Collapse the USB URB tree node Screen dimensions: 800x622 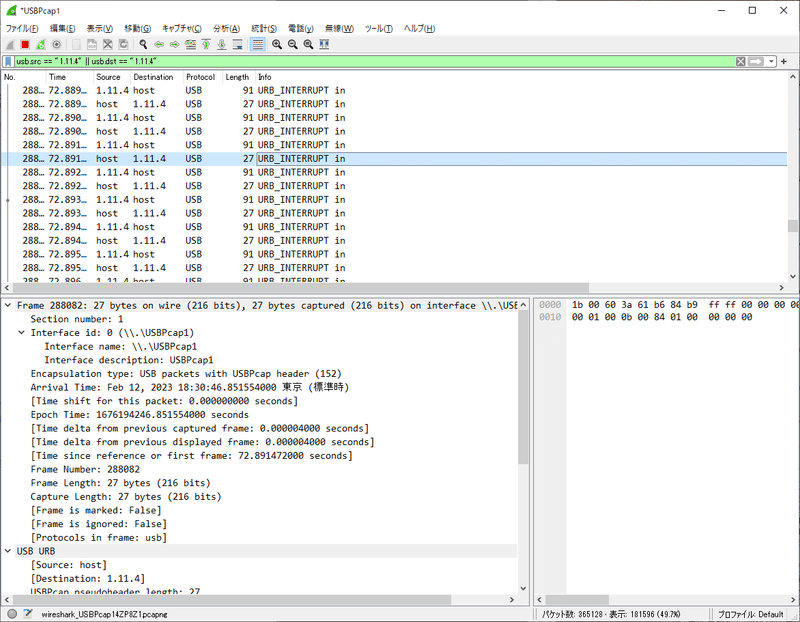tap(8, 551)
